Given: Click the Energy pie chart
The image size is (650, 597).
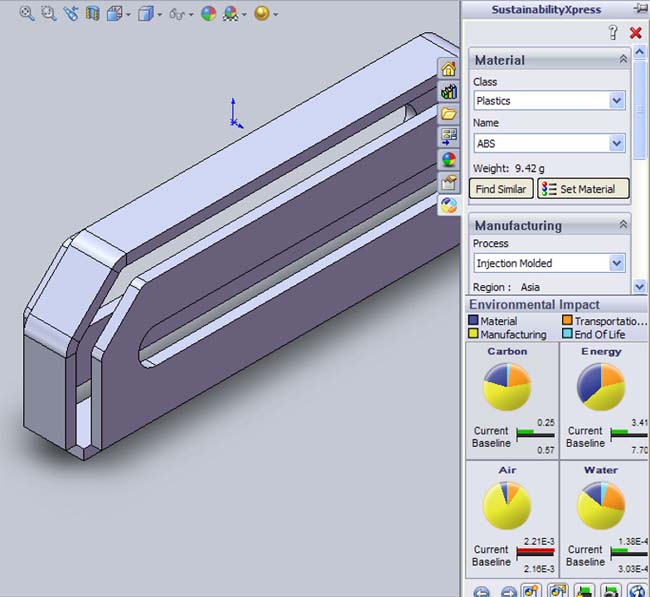Looking at the screenshot, I should (601, 387).
